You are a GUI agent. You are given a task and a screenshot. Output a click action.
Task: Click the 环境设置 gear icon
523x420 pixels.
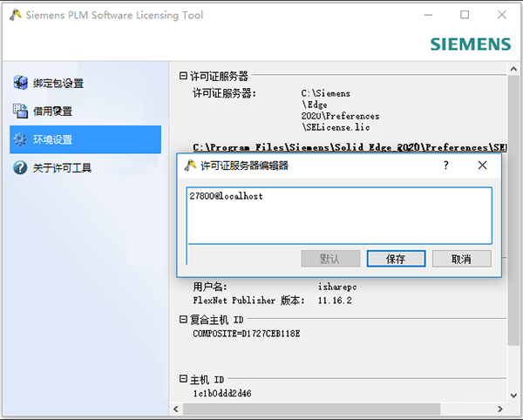(20, 139)
